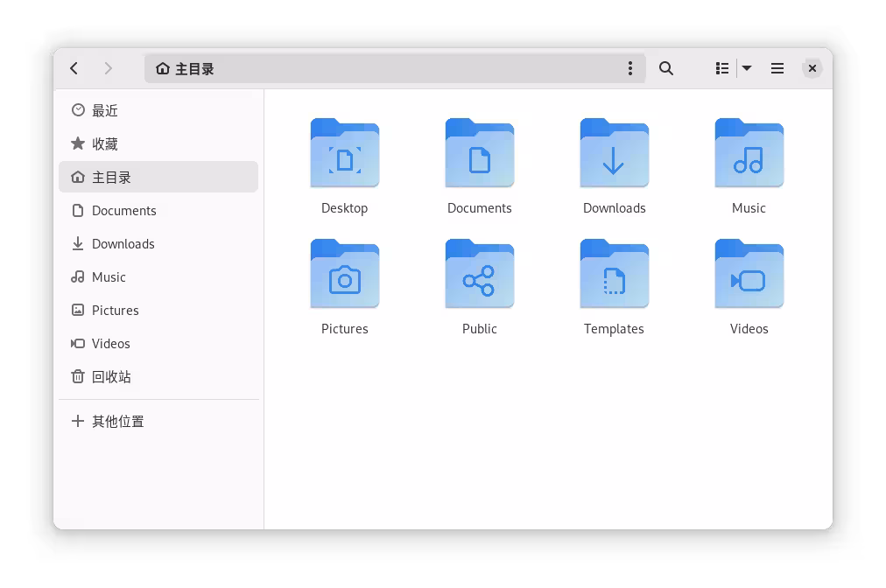This screenshot has width=886, height=588.
Task: Open the Music folder icon in grid
Action: [749, 154]
